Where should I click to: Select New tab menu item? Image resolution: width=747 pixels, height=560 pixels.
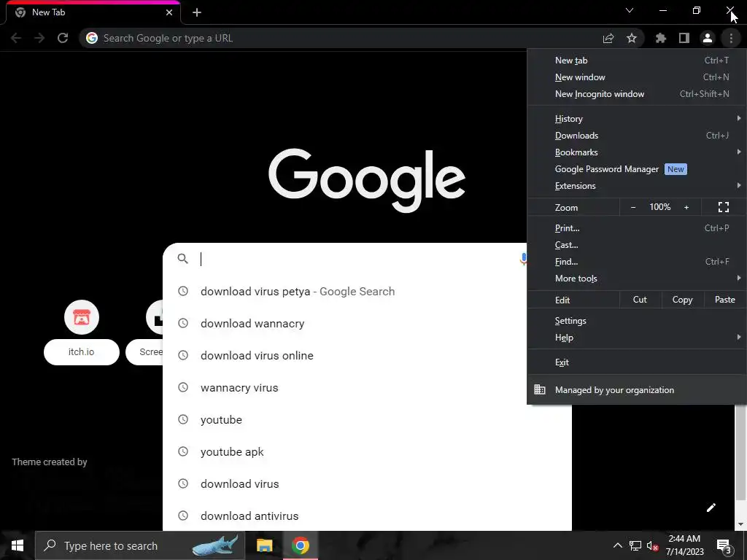637,61
